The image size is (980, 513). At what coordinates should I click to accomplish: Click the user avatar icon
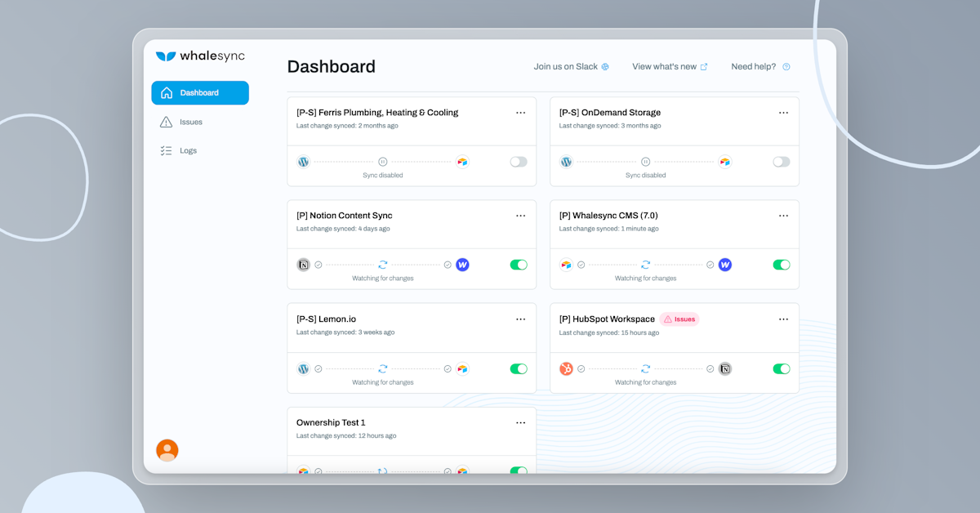tap(167, 450)
